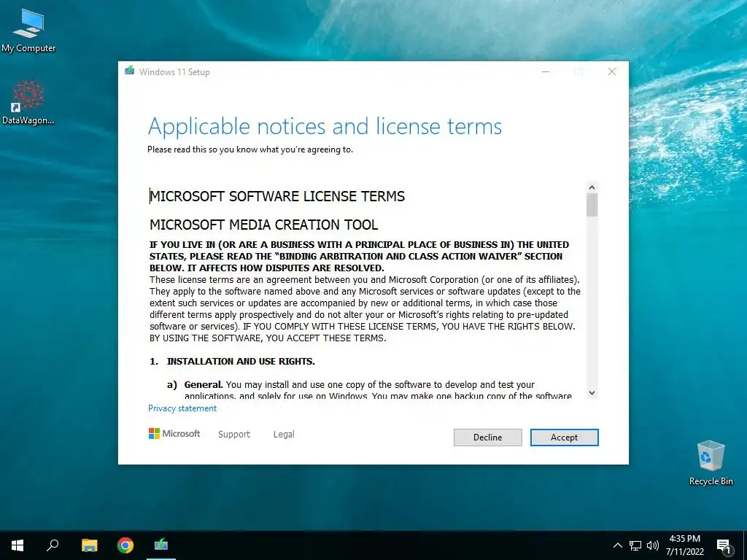Accept the license terms
This screenshot has height=560, width=747.
coord(564,437)
